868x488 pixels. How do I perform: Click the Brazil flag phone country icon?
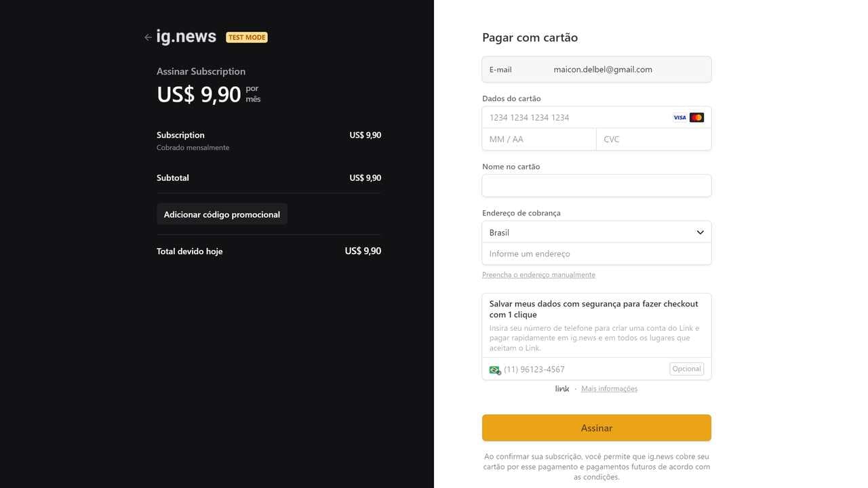(x=495, y=369)
